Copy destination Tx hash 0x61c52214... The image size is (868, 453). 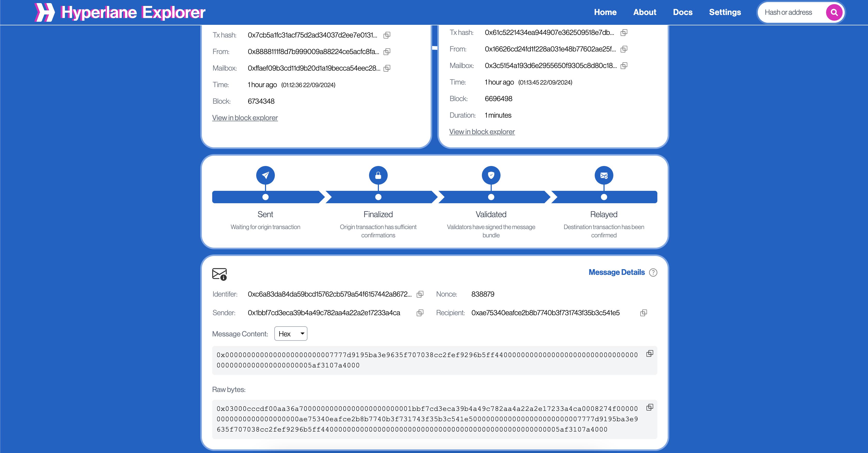click(624, 33)
